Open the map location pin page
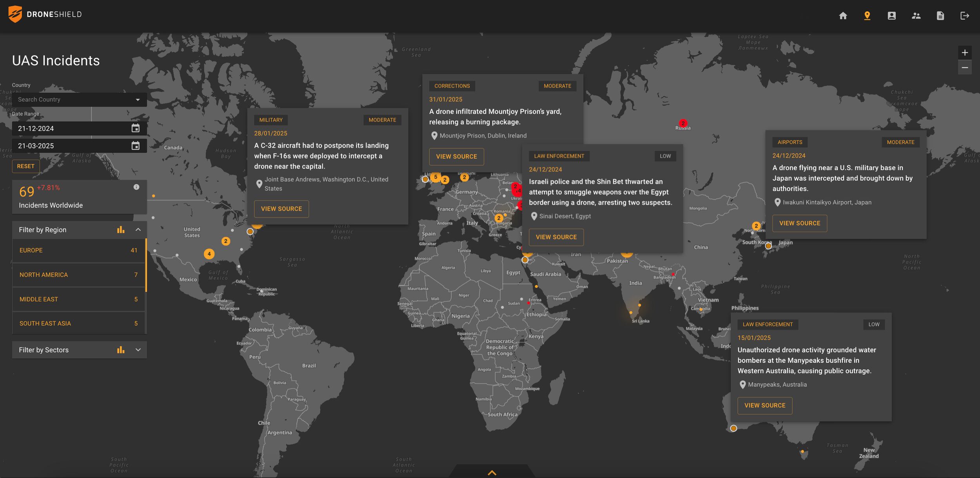The image size is (980, 478). tap(867, 16)
